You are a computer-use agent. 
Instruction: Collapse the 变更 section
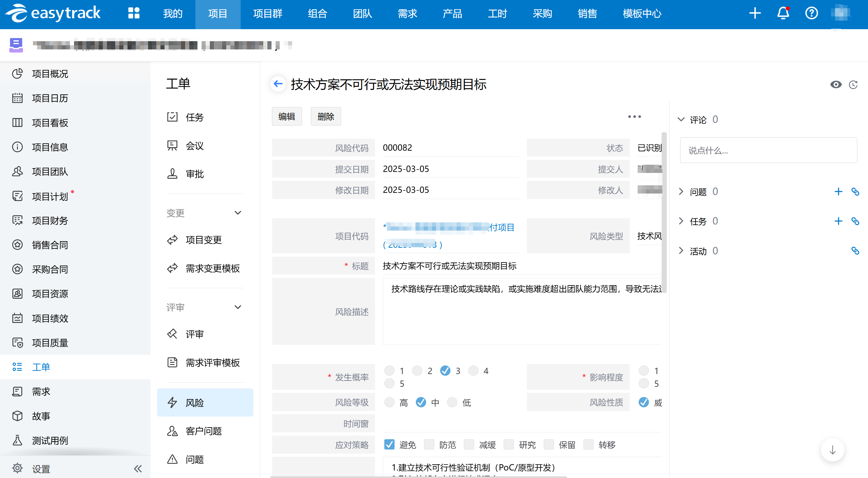point(238,213)
